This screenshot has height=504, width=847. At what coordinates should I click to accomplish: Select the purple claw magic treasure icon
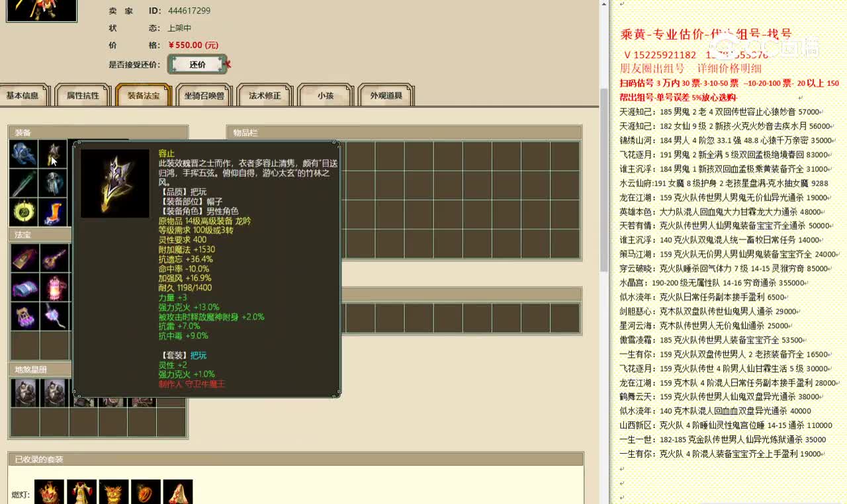(x=24, y=316)
